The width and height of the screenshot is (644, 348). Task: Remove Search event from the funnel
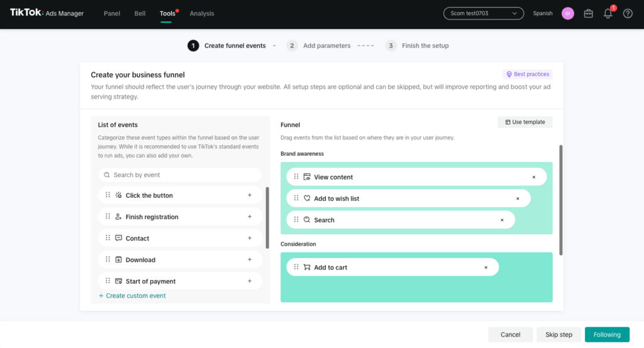(502, 220)
